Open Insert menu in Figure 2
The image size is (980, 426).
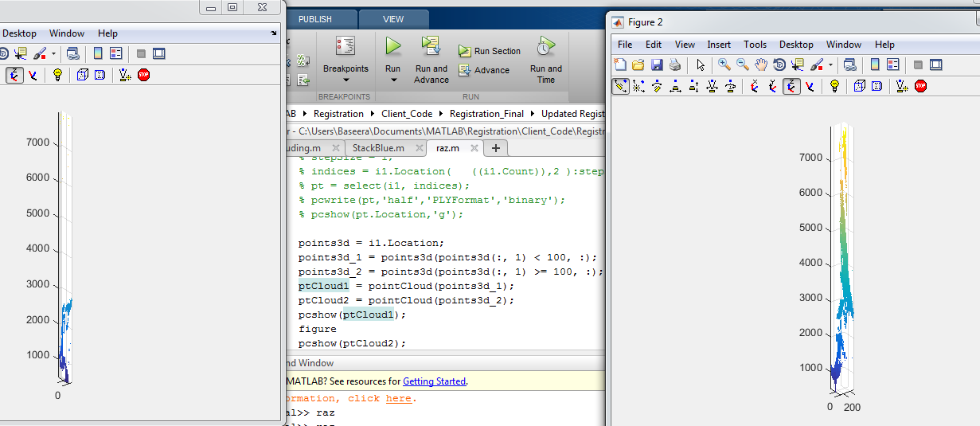pyautogui.click(x=719, y=45)
